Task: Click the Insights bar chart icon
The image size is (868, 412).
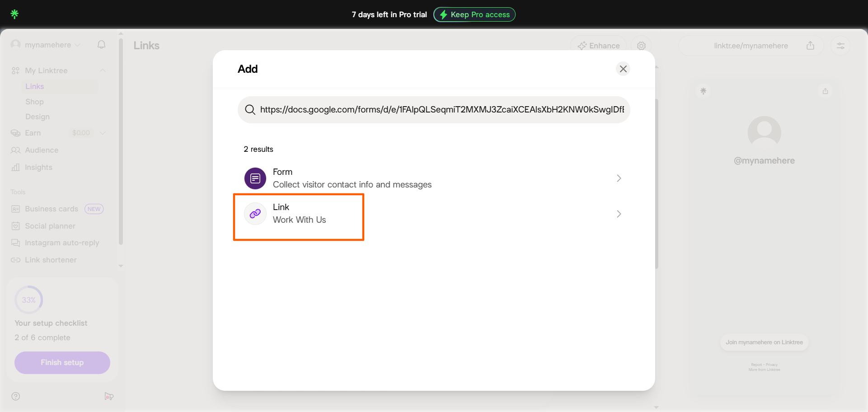Action: [x=15, y=167]
